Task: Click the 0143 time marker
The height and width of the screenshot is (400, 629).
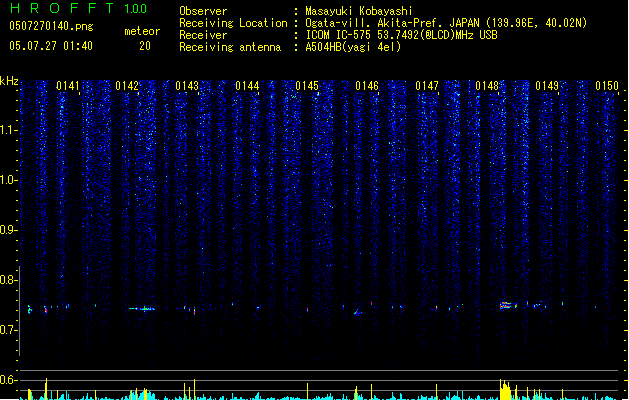Action: point(187,86)
